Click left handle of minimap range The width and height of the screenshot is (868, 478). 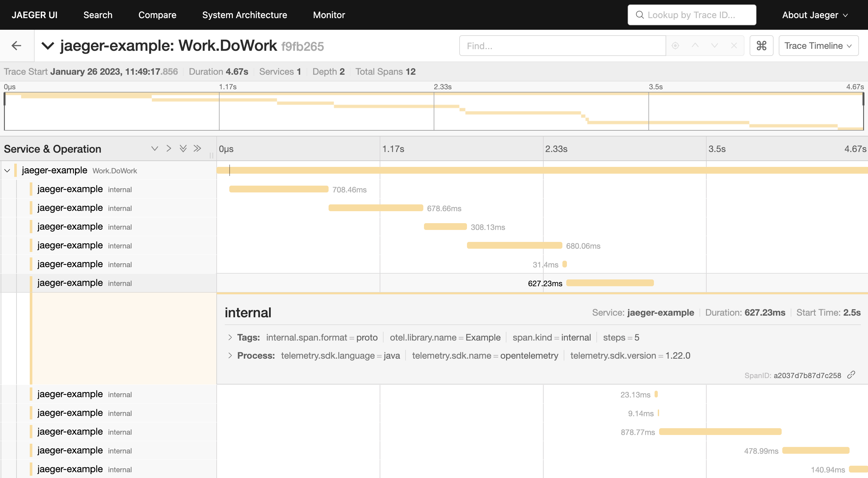pyautogui.click(x=5, y=99)
